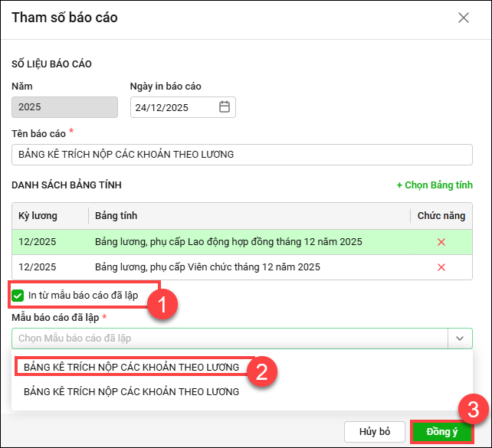Select the Lao động hợp đồng table row
Image resolution: width=492 pixels, height=448 pixels.
(x=228, y=242)
